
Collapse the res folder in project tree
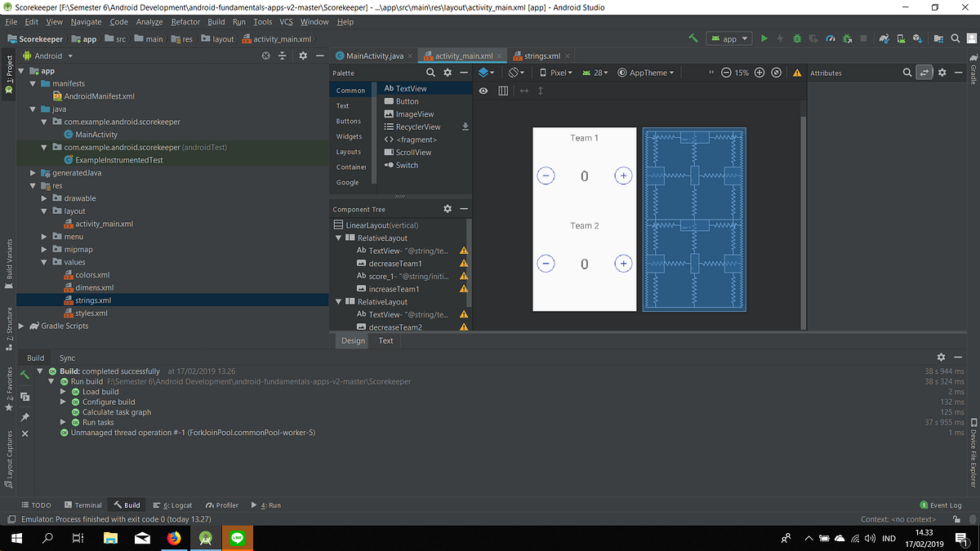[33, 185]
